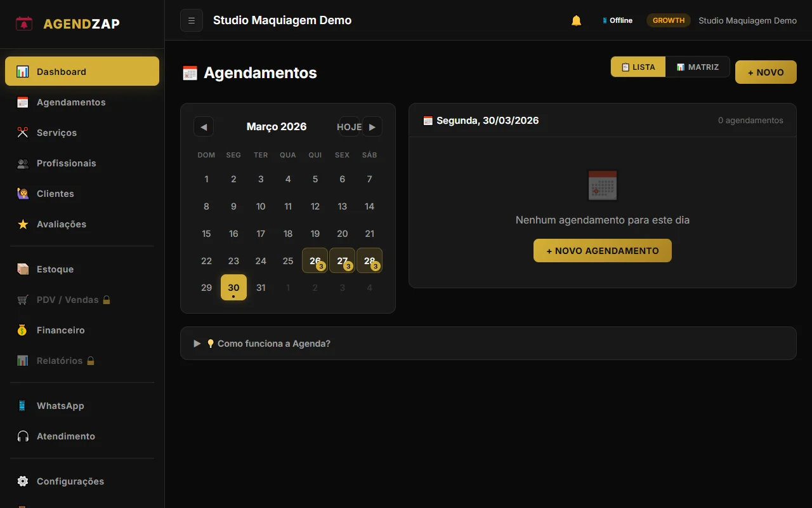Click the AgendZap logo icon
Screen dimensions: 812x508
click(24, 24)
